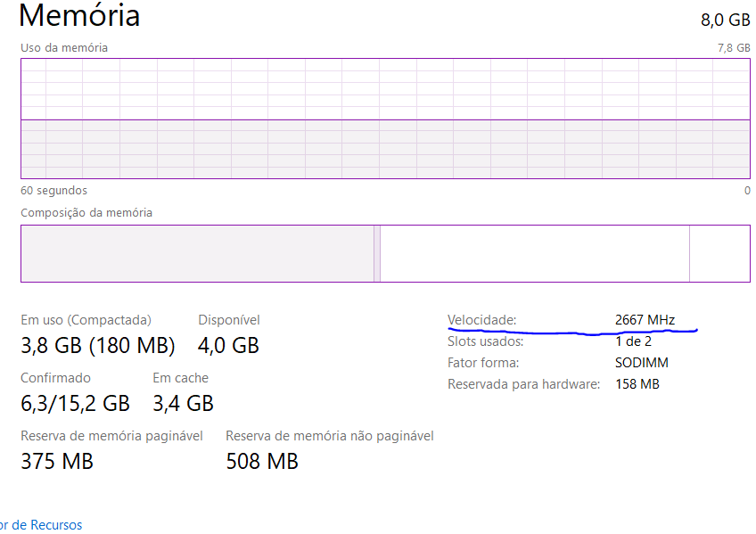The image size is (756, 534).
Task: Click the paged pool 375 MB value
Action: (57, 461)
